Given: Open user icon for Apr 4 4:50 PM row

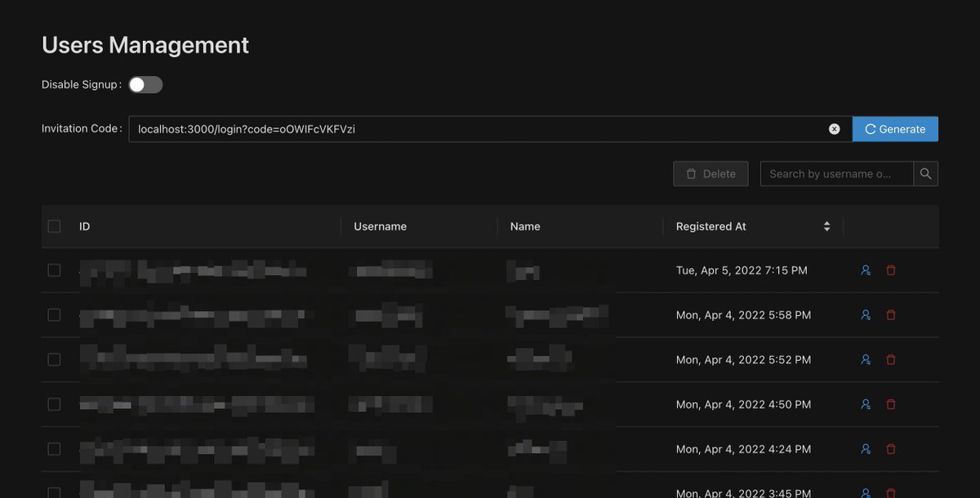Looking at the screenshot, I should coord(866,404).
